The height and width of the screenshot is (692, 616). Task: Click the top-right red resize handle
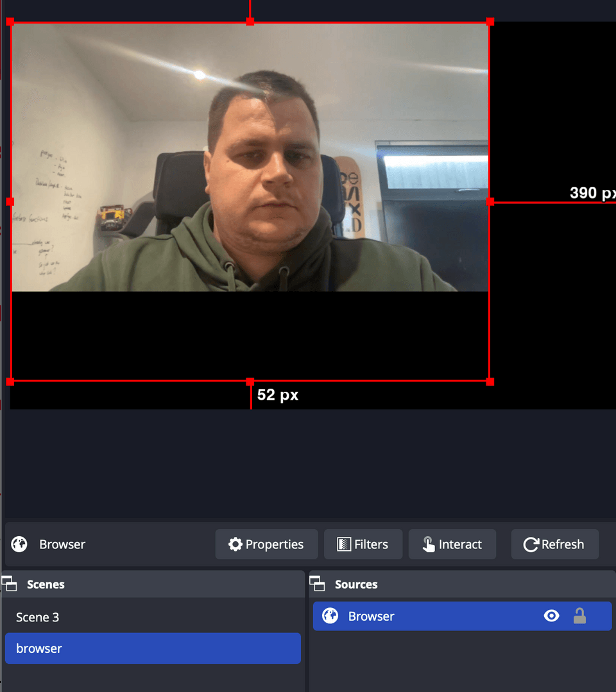pyautogui.click(x=490, y=22)
